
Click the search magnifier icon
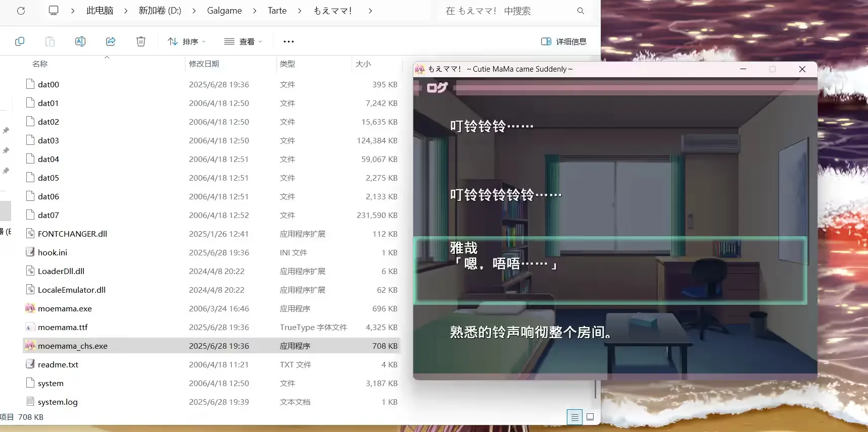coord(581,11)
